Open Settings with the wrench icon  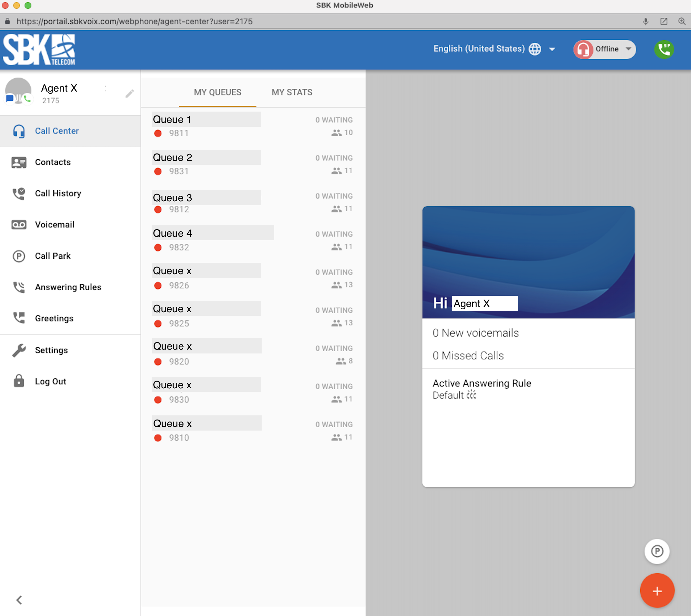(x=19, y=350)
